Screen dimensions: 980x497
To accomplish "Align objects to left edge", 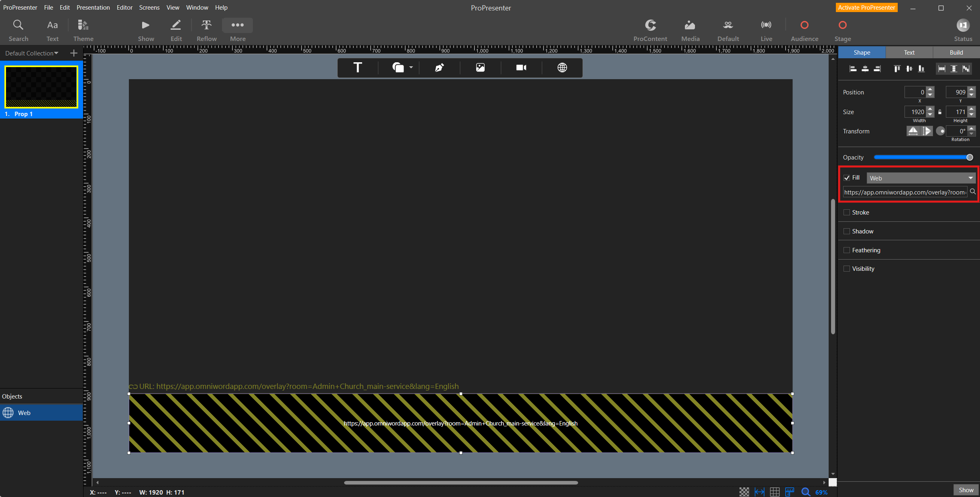I will (x=853, y=69).
